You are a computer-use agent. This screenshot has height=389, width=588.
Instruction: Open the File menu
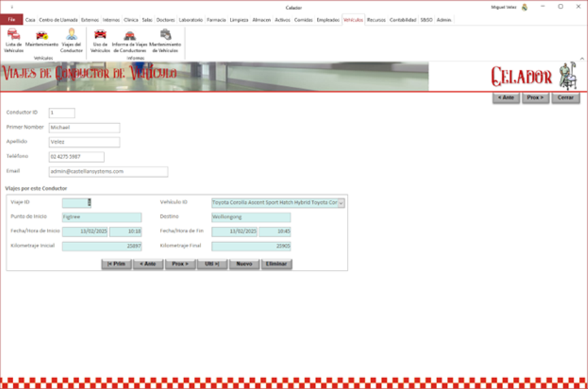pos(11,20)
